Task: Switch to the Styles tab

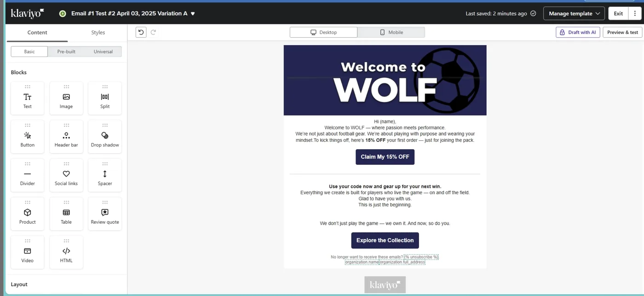Action: tap(98, 33)
